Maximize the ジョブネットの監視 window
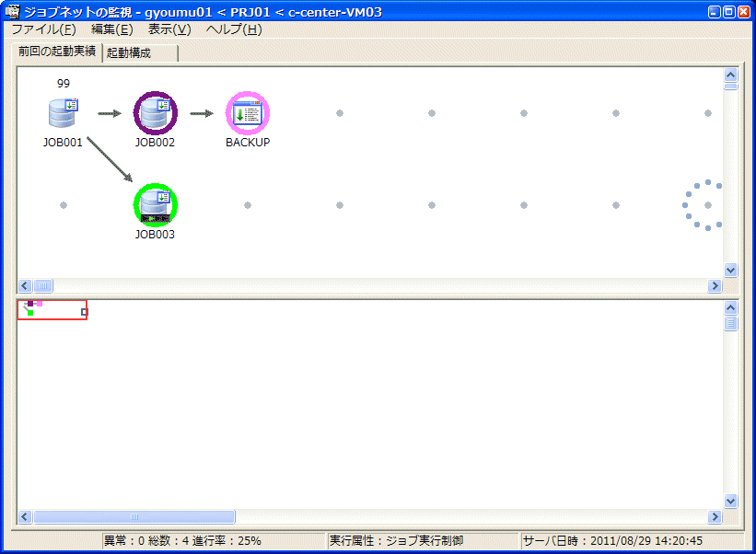The width and height of the screenshot is (756, 554). pyautogui.click(x=729, y=12)
